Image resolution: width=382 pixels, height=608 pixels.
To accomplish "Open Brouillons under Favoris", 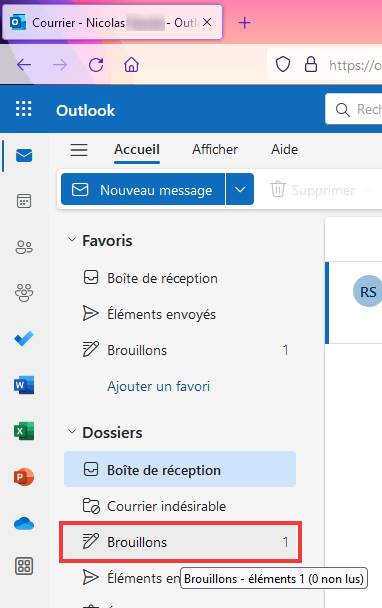I will pyautogui.click(x=180, y=350).
